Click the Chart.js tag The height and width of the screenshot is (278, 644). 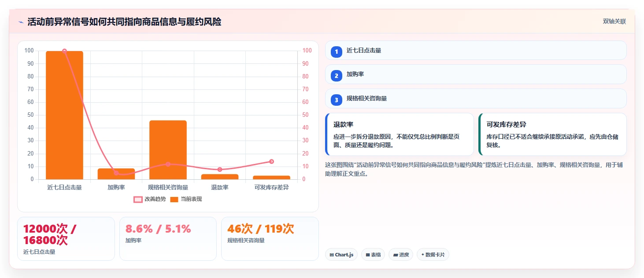coord(341,255)
